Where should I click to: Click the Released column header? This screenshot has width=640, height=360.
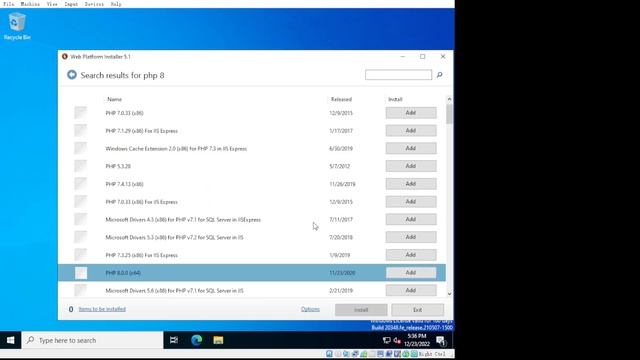[341, 99]
